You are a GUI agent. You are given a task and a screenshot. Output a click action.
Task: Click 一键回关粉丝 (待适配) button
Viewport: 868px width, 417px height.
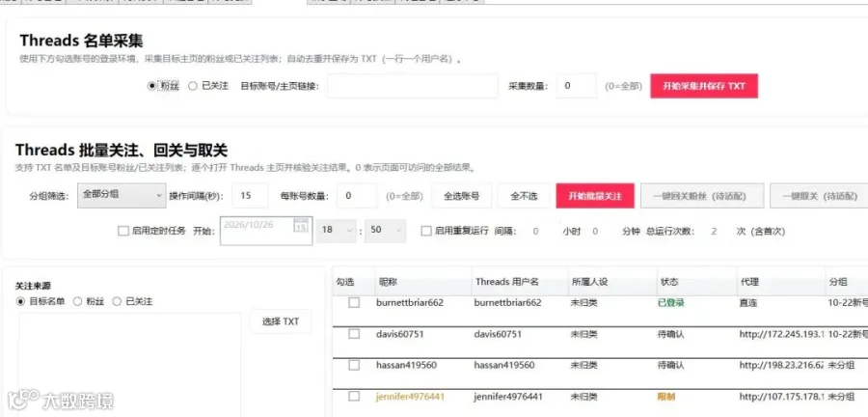coord(702,196)
